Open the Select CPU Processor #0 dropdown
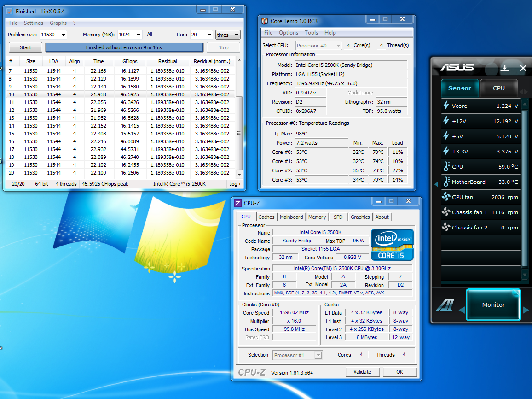The height and width of the screenshot is (399, 532). (x=318, y=46)
